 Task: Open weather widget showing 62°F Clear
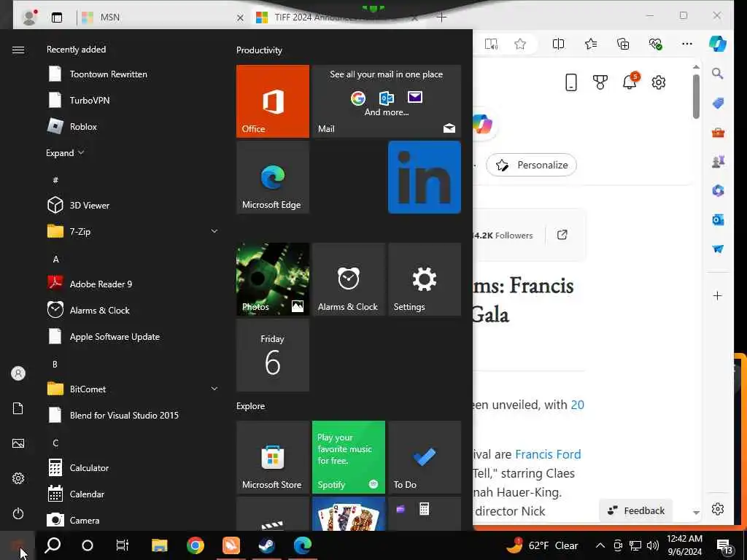coord(542,545)
